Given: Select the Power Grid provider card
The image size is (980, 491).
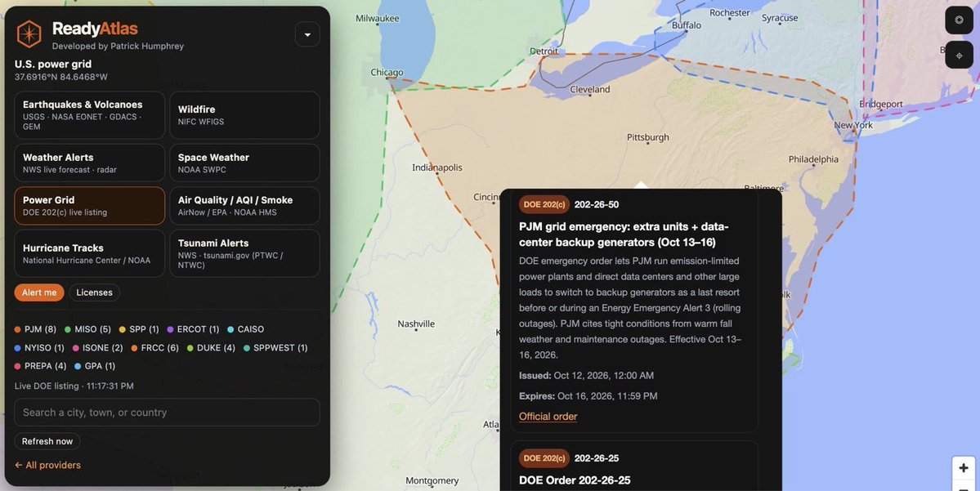Looking at the screenshot, I should tap(89, 206).
